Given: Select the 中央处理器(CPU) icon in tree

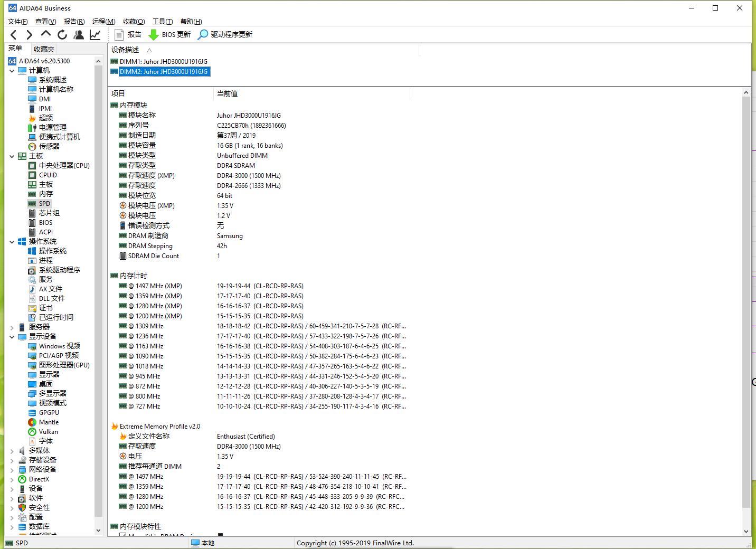Looking at the screenshot, I should coord(32,166).
